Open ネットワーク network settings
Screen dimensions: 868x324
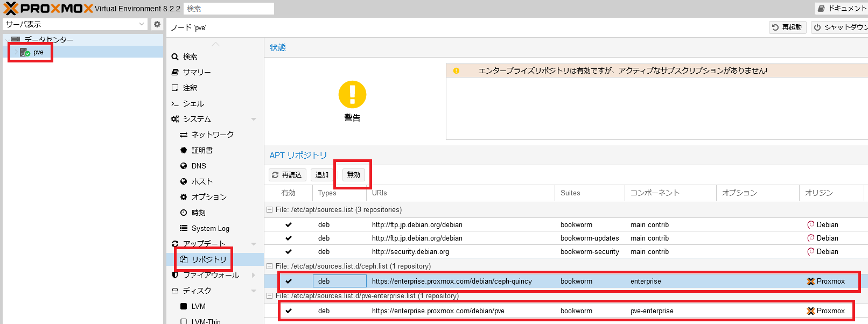207,135
